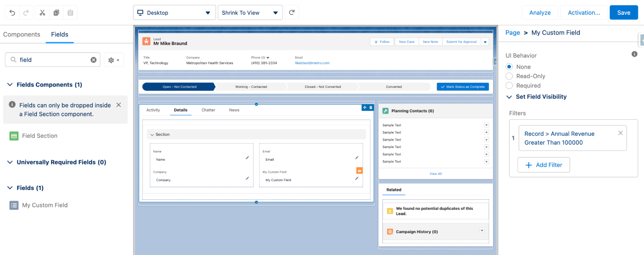The height and width of the screenshot is (255, 644).
Task: Click the View All link
Action: pos(436,174)
